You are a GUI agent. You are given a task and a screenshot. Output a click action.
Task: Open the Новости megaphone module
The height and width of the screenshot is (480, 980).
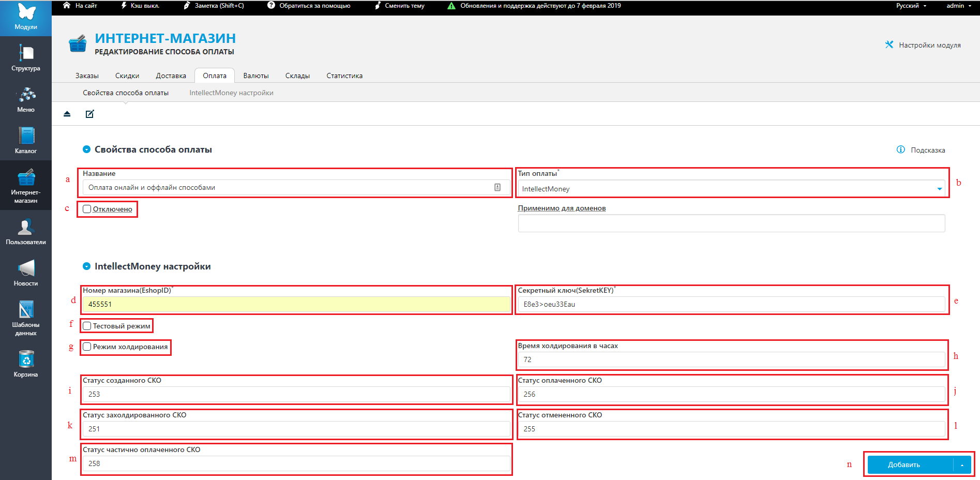[26, 273]
